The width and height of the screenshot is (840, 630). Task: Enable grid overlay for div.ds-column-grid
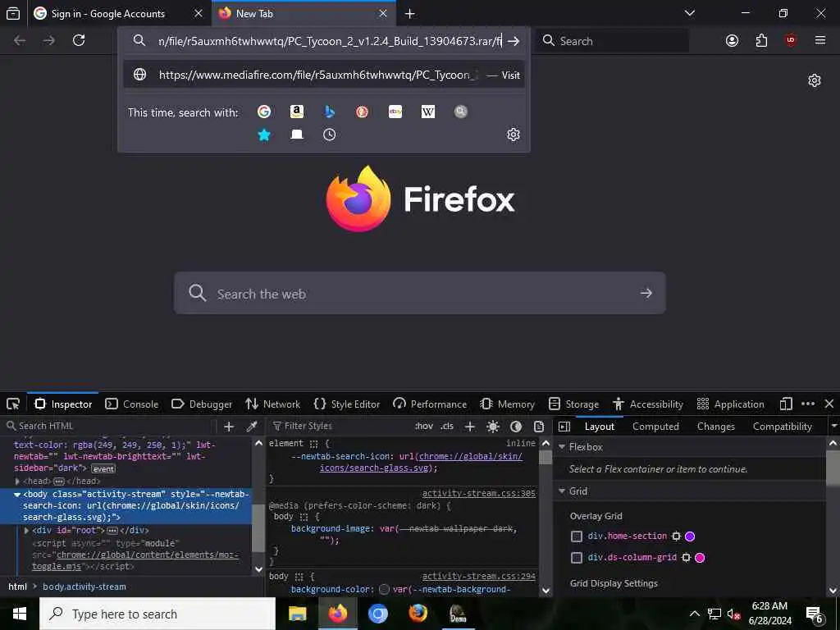[577, 558]
